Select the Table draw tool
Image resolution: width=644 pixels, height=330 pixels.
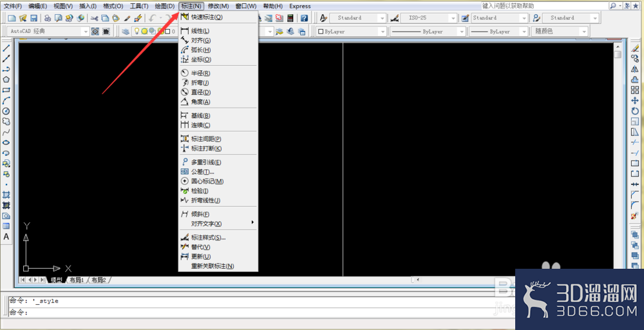pos(6,226)
